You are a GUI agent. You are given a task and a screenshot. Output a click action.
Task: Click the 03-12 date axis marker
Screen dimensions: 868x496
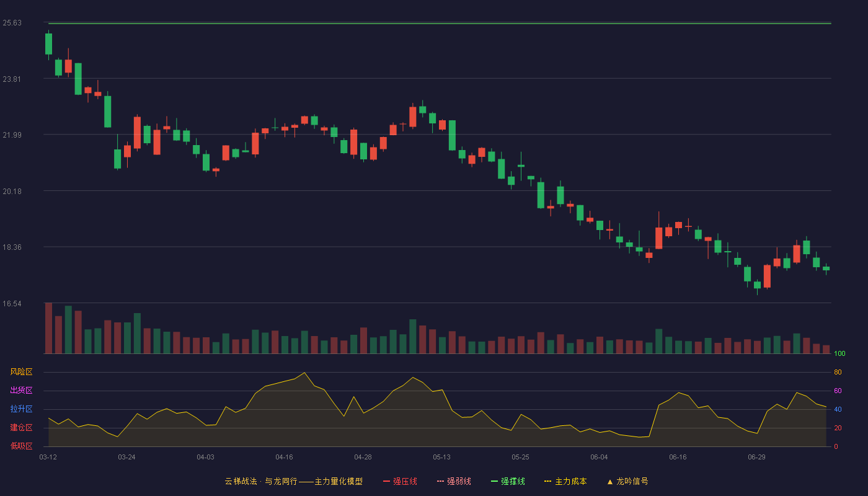48,457
